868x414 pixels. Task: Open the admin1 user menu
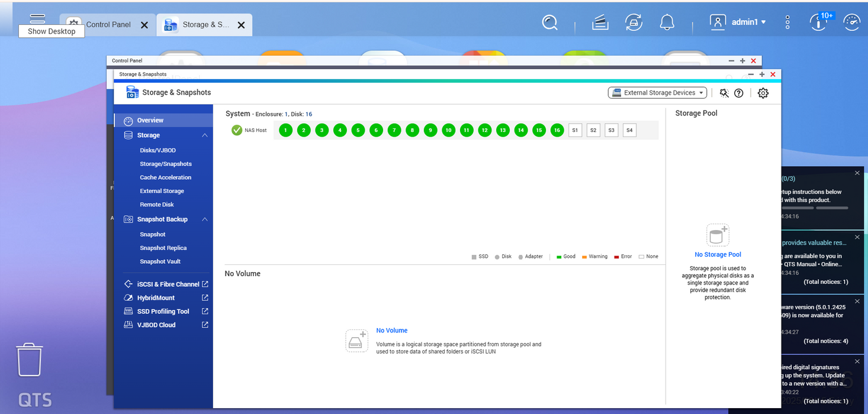738,22
